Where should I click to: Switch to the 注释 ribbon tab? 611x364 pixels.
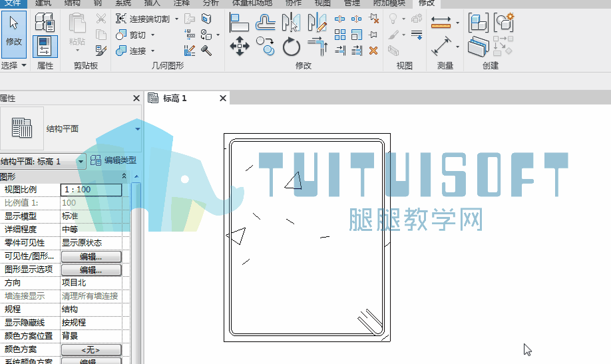point(181,3)
